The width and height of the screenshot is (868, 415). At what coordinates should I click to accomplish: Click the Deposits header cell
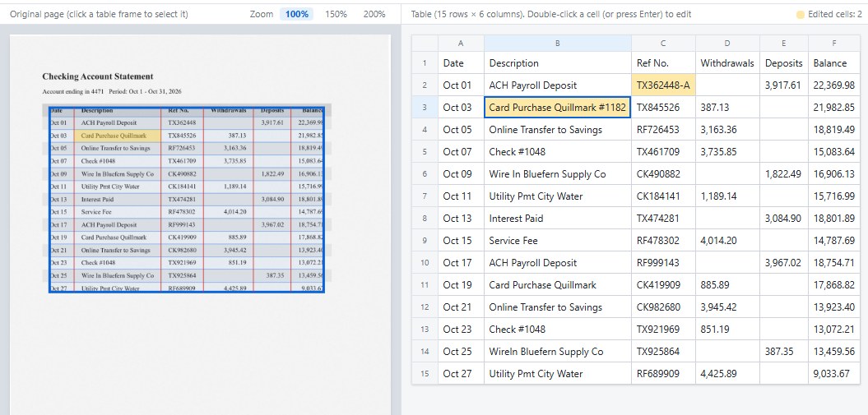point(784,63)
